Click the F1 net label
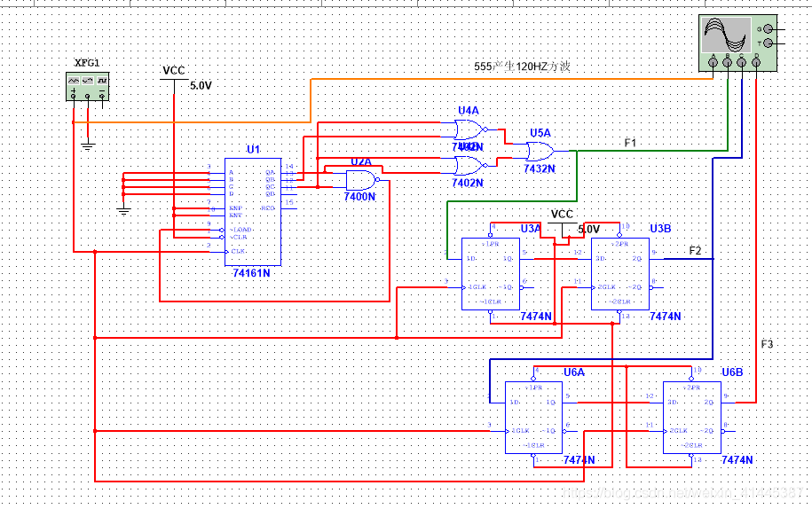This screenshot has height=509, width=812. [630, 142]
